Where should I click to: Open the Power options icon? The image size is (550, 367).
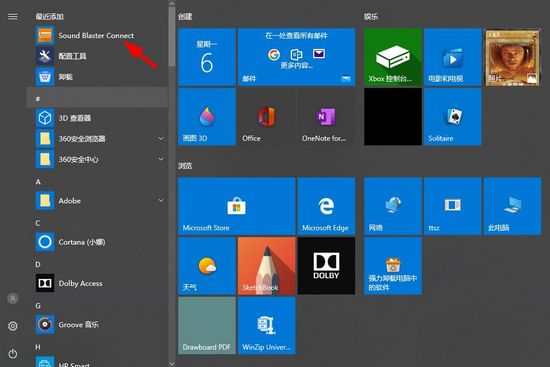click(13, 354)
